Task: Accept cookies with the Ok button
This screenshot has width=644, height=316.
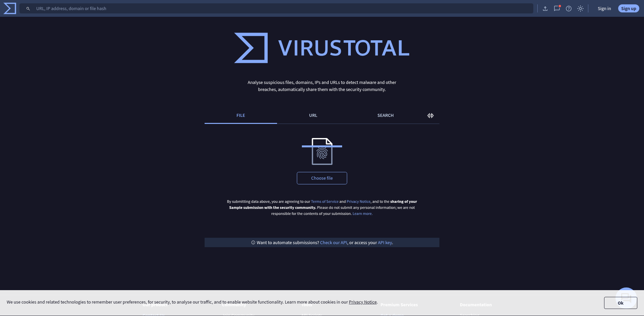Action: pos(620,303)
